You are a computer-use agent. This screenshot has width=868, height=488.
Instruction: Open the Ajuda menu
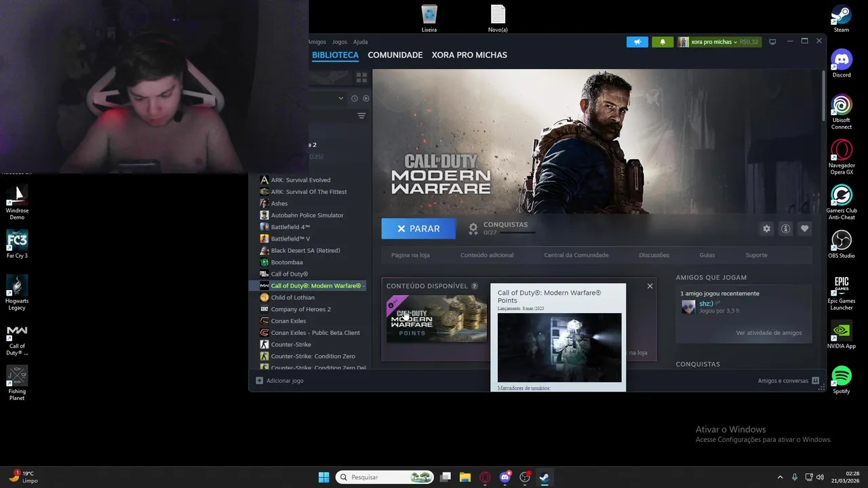pyautogui.click(x=360, y=42)
